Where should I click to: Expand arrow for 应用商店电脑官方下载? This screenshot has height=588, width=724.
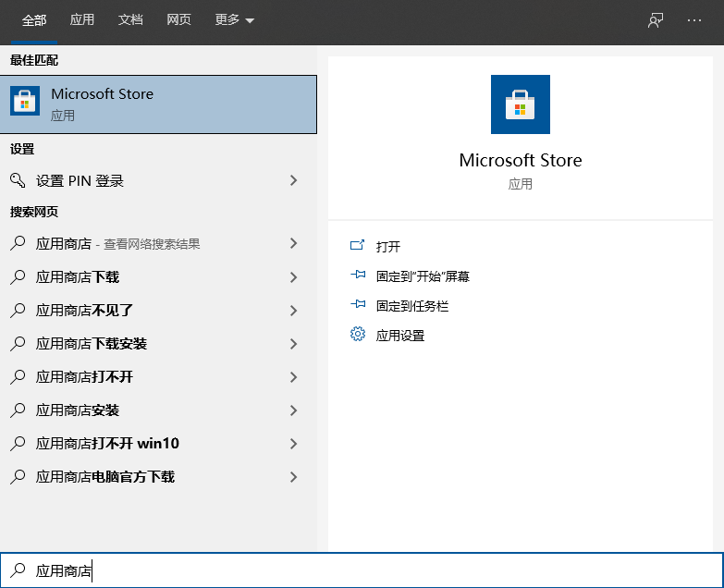click(293, 477)
